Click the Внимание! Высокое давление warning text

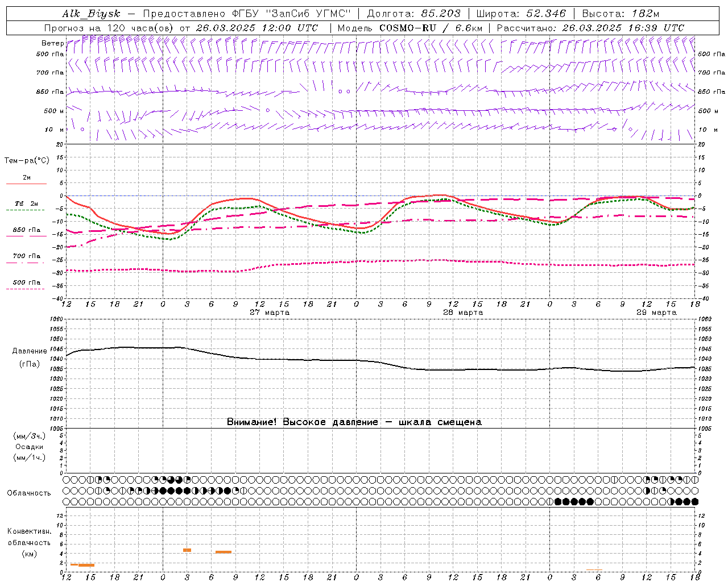pos(354,422)
